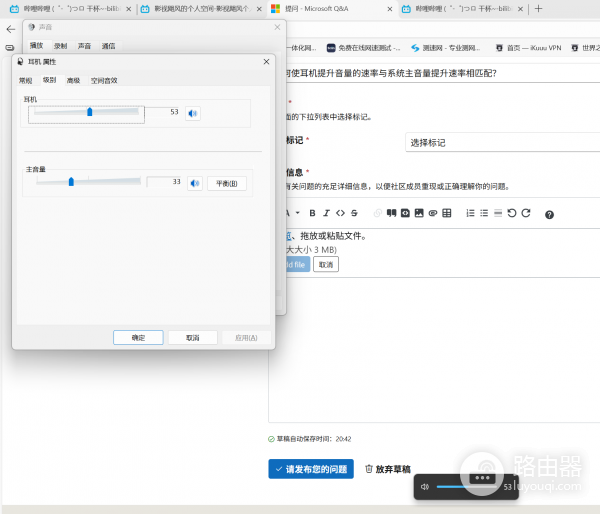
Task: Switch to the 常规 tab in 耳机 属性
Action: [26, 80]
